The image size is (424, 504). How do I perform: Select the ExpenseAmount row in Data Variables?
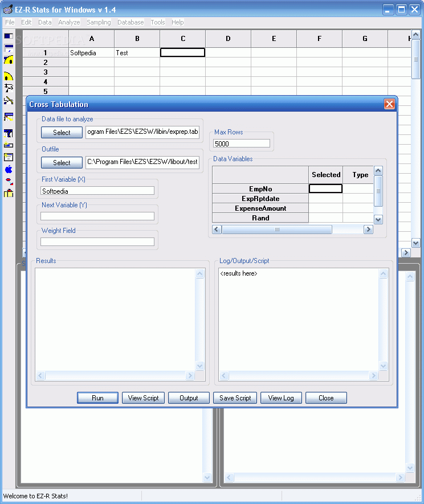tap(260, 208)
